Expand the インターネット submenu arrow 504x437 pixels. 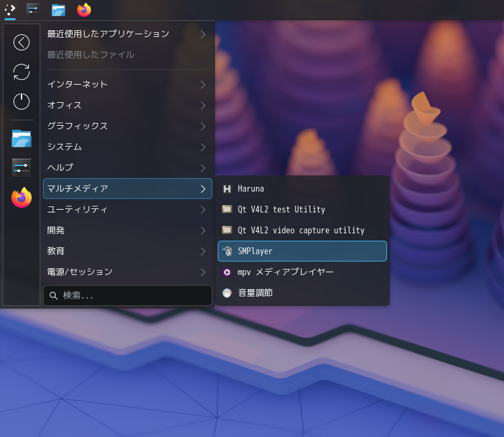[203, 85]
